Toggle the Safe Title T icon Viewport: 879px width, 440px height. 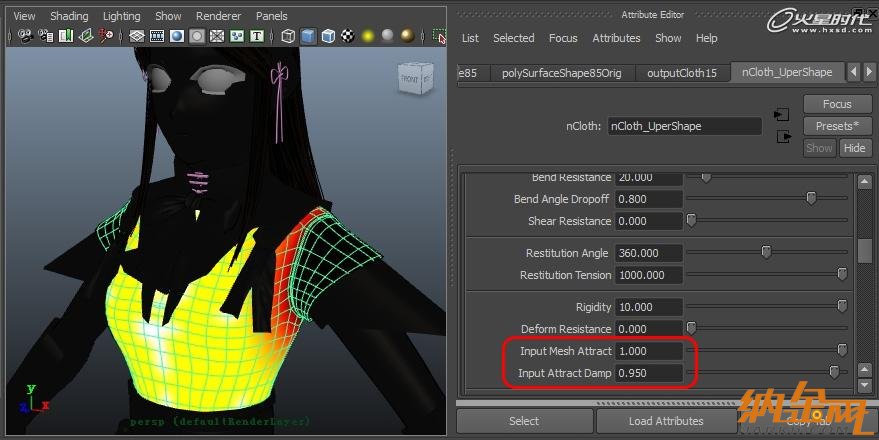point(257,36)
